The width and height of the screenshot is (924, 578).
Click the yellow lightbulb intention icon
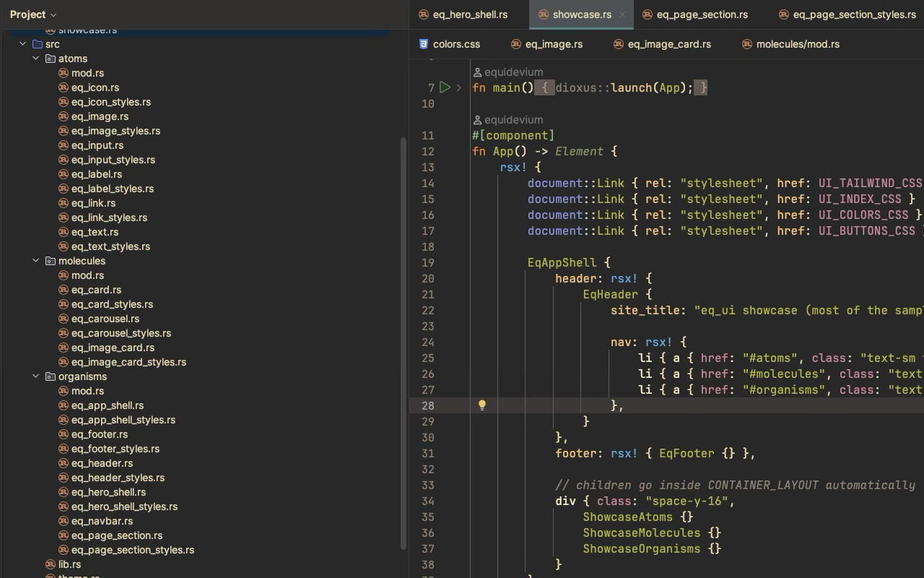point(482,405)
